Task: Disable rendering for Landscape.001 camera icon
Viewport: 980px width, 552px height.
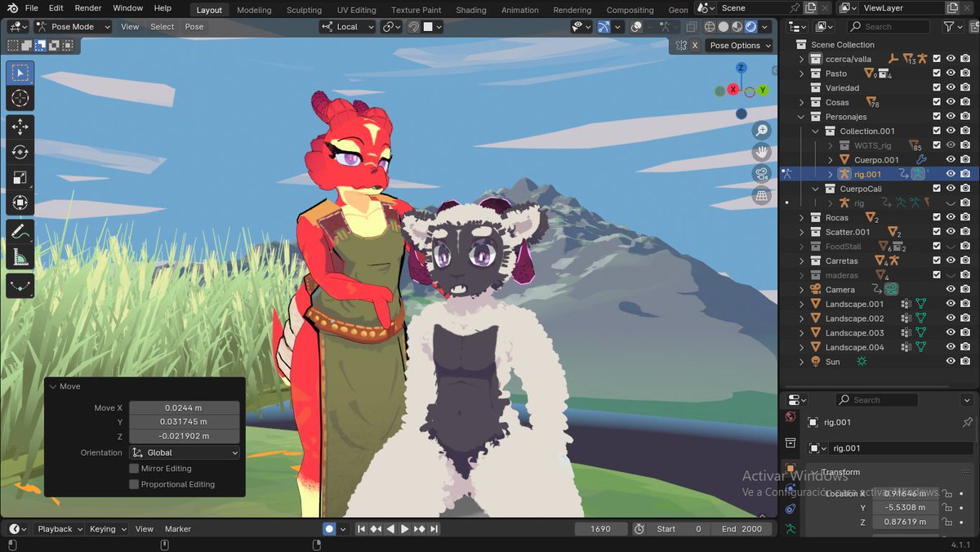Action: coord(965,304)
